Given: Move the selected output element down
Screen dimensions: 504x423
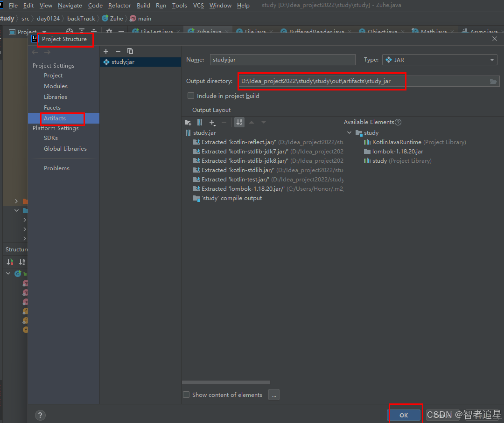Looking at the screenshot, I should click(264, 122).
